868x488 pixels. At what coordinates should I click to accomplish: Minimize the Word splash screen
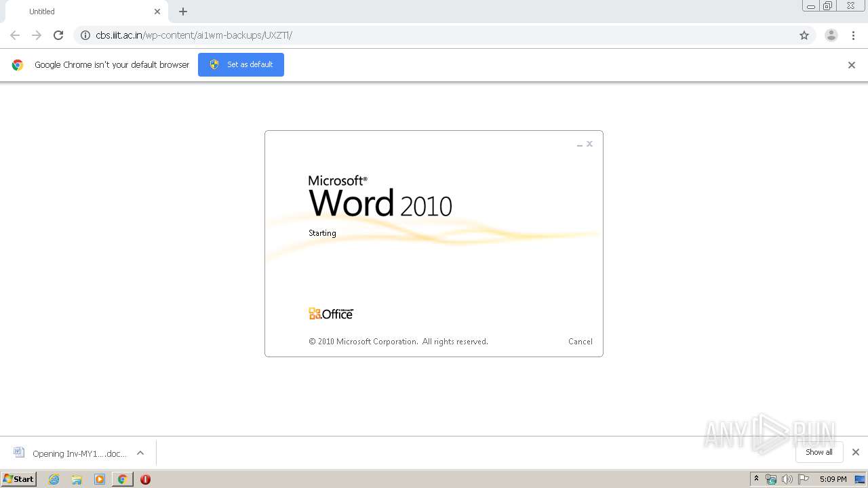580,144
